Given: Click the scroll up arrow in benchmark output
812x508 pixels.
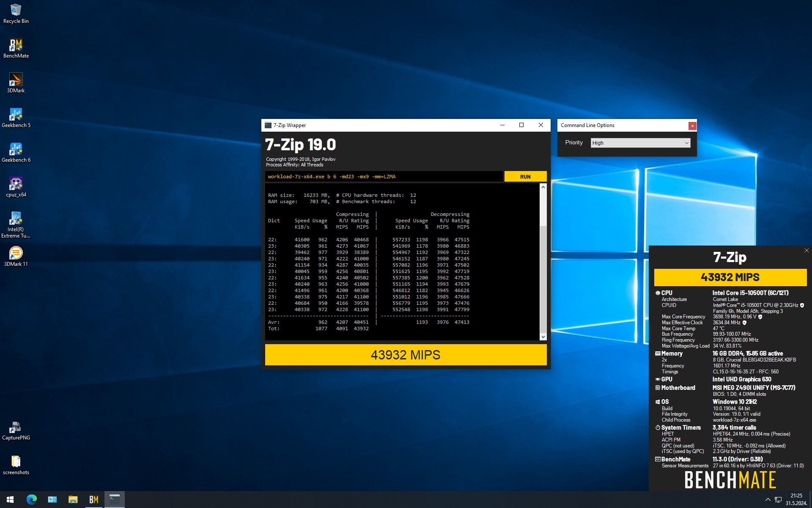Looking at the screenshot, I should [x=543, y=187].
